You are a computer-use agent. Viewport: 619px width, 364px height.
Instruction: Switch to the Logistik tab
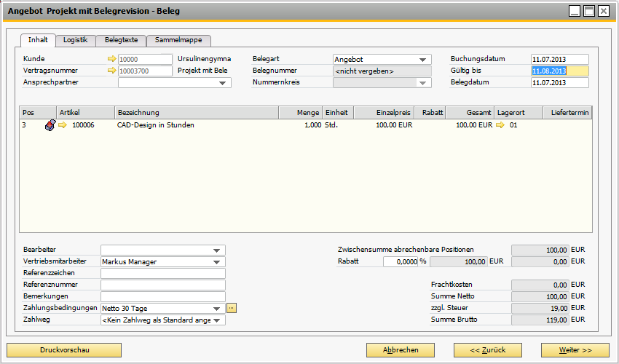point(76,40)
